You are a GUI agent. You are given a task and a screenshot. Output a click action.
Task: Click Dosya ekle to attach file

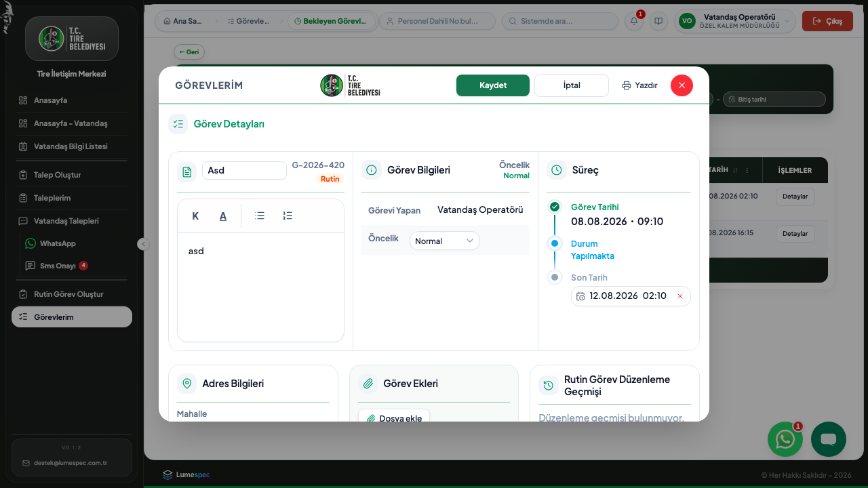394,415
